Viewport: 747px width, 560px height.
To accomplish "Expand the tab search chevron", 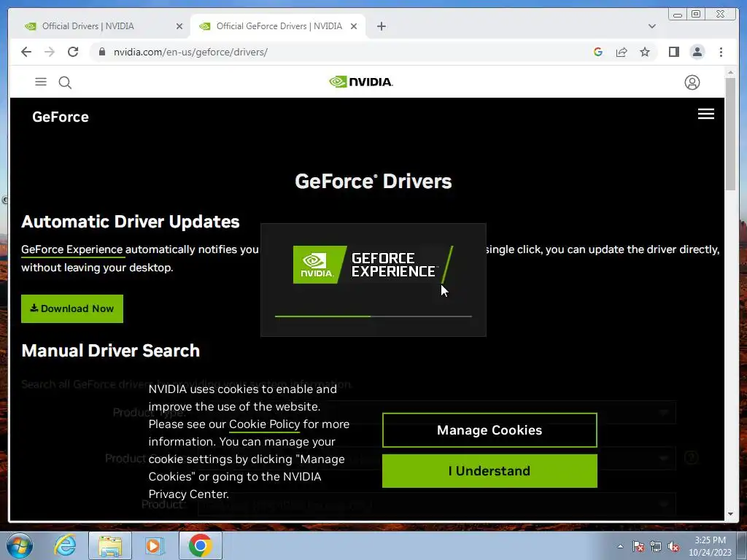I will tap(651, 26).
